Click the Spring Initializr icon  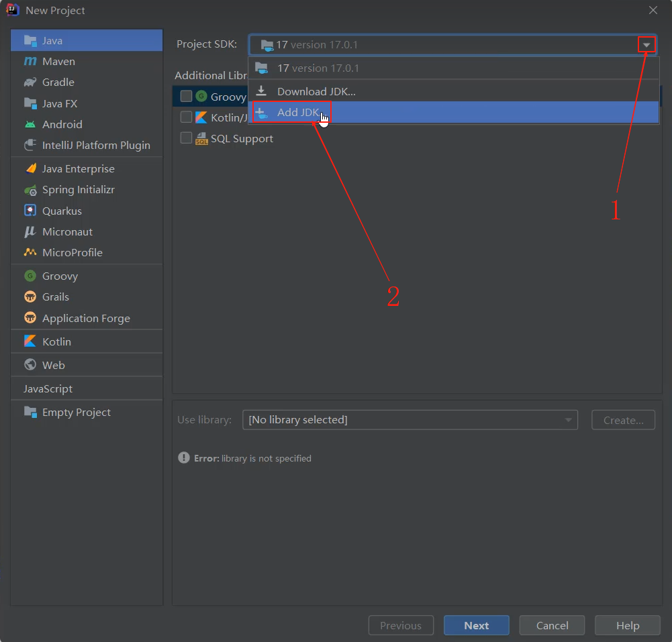click(30, 190)
